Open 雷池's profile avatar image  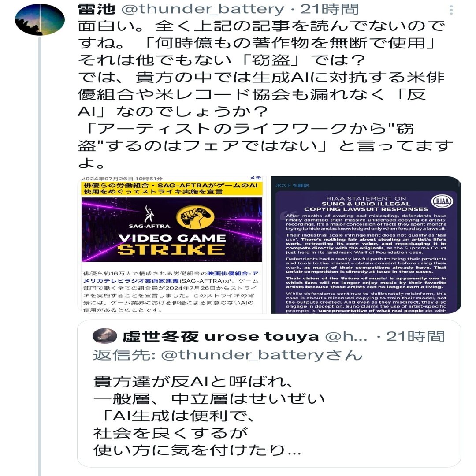pyautogui.click(x=40, y=19)
